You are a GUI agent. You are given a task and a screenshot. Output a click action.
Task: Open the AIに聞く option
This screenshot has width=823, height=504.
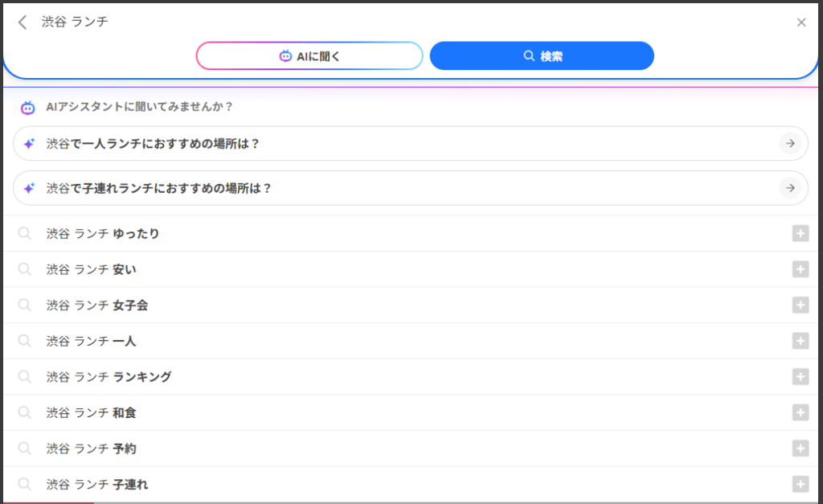[309, 55]
